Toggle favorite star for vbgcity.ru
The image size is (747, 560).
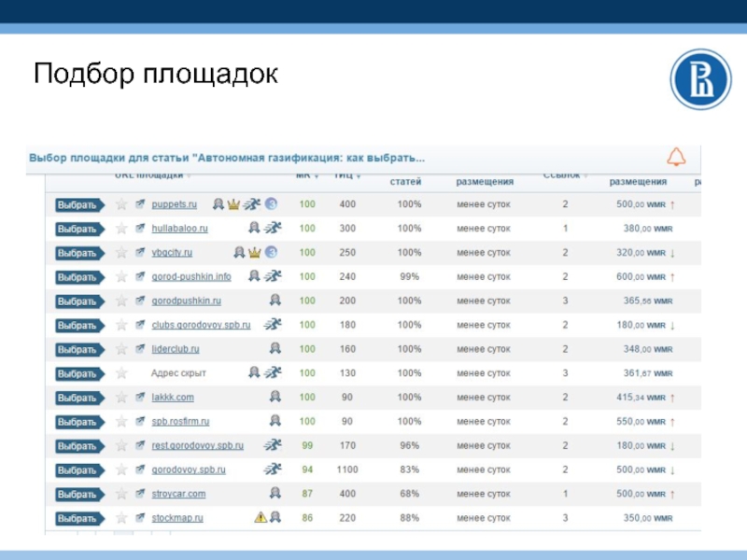click(121, 252)
